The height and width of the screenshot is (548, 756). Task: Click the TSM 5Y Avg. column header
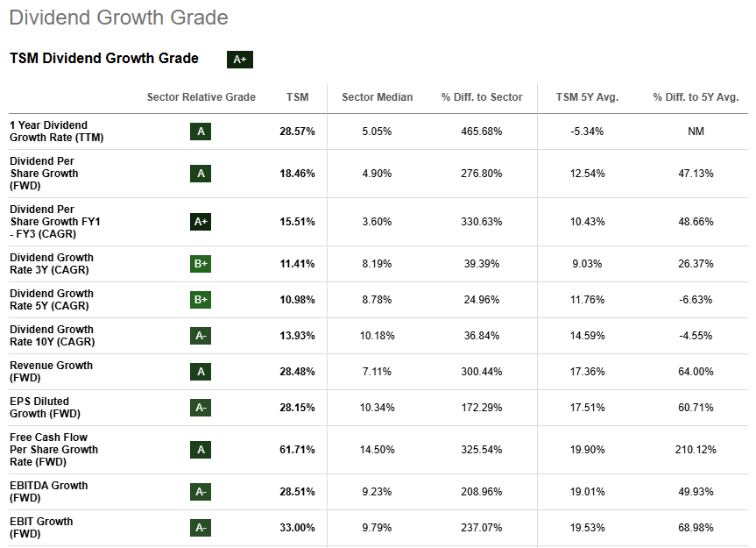[587, 97]
